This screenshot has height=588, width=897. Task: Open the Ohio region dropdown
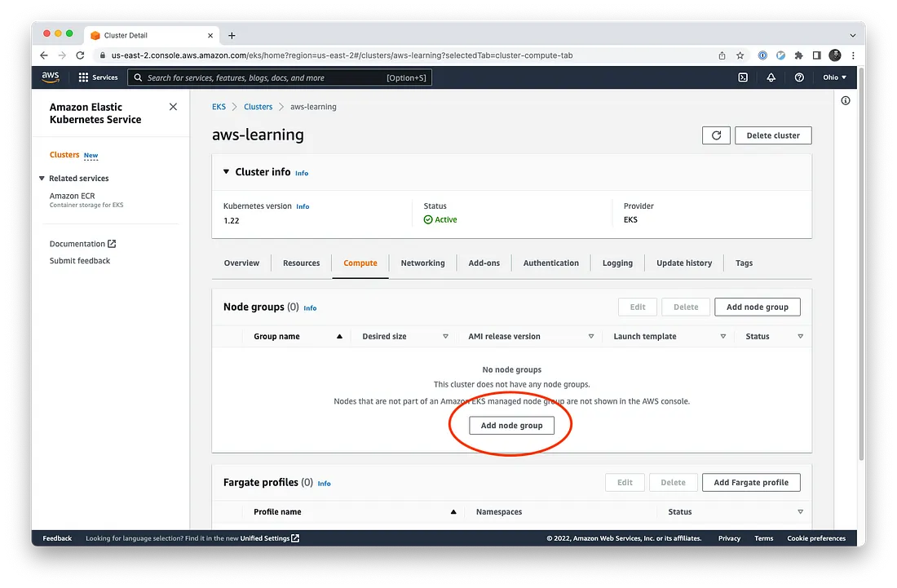835,77
